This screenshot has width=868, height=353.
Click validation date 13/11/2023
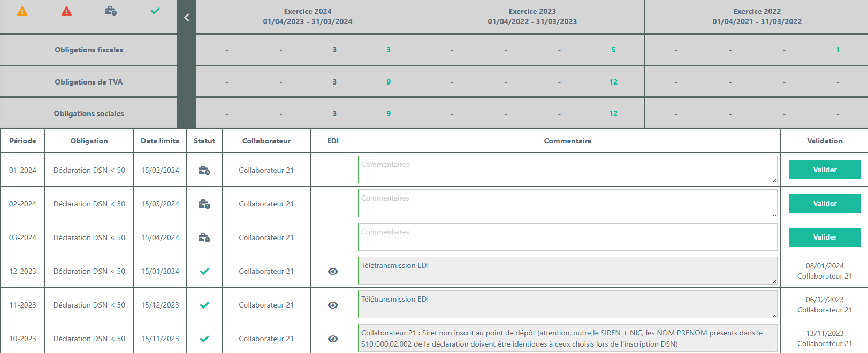[x=825, y=333]
